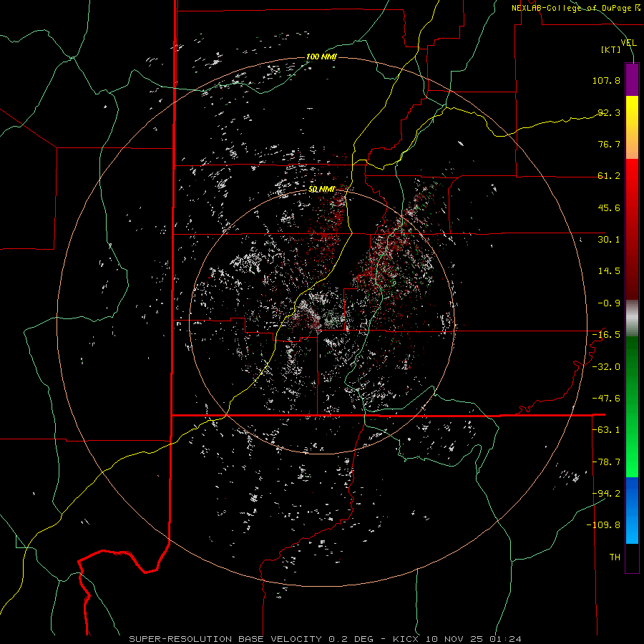This screenshot has width=644, height=644.
Task: Click the -78.7 legend value
Action: [x=606, y=462]
